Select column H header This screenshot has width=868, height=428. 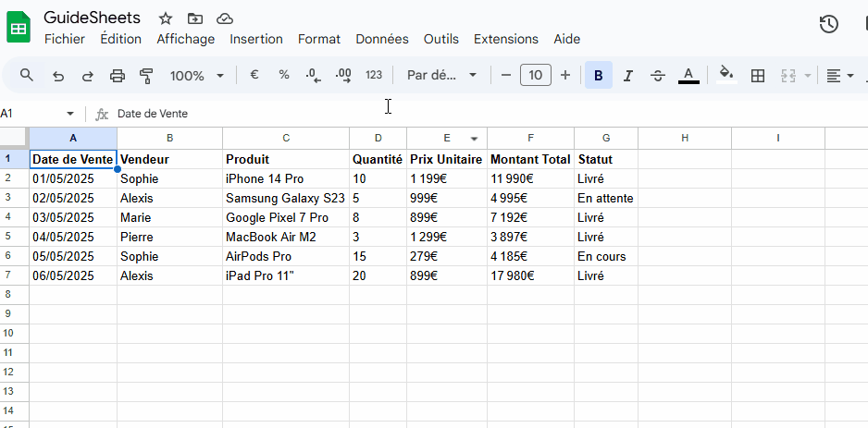coord(685,139)
